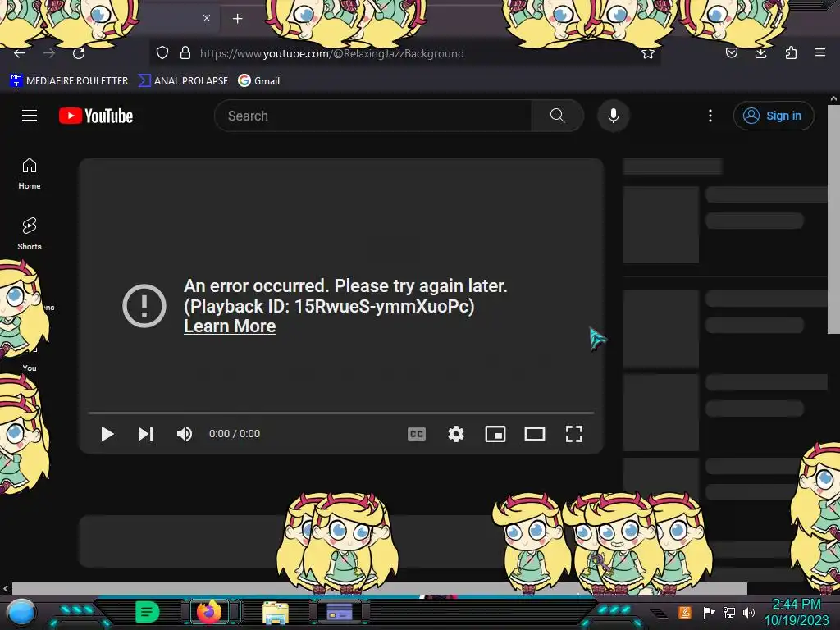
Task: Click the site security padlock
Action: pyautogui.click(x=185, y=52)
